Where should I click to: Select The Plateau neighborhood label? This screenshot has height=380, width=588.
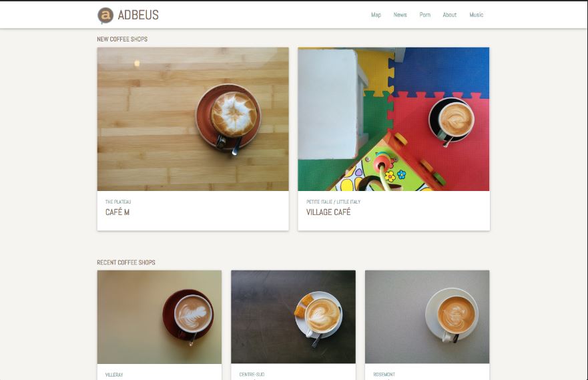tap(118, 202)
